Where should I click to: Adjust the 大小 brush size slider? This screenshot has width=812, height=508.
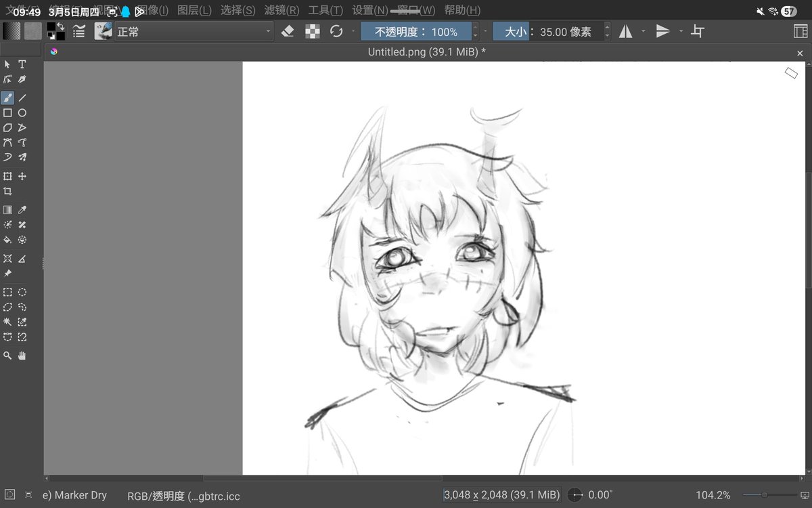click(x=548, y=31)
